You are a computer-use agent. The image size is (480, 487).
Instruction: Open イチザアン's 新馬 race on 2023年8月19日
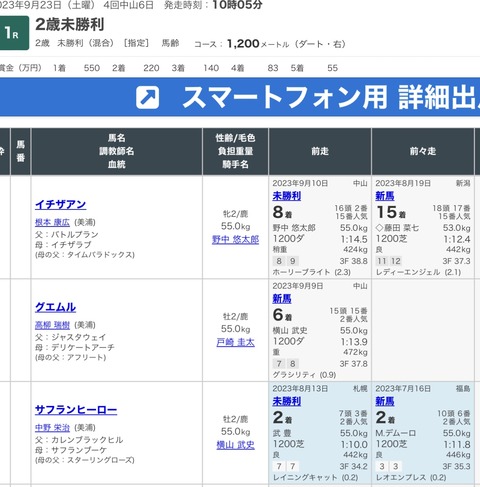385,196
